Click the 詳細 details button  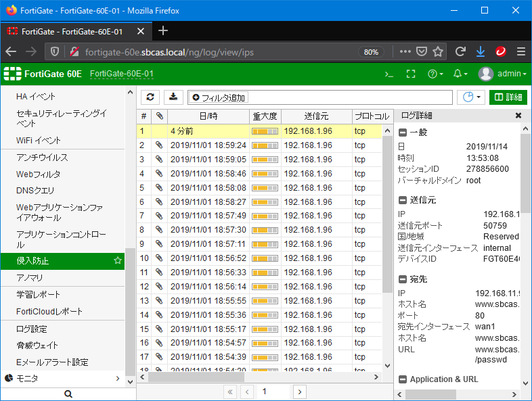coord(508,97)
